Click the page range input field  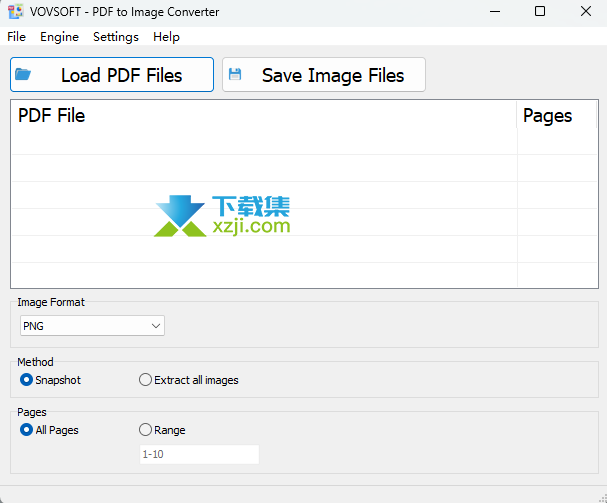(198, 454)
